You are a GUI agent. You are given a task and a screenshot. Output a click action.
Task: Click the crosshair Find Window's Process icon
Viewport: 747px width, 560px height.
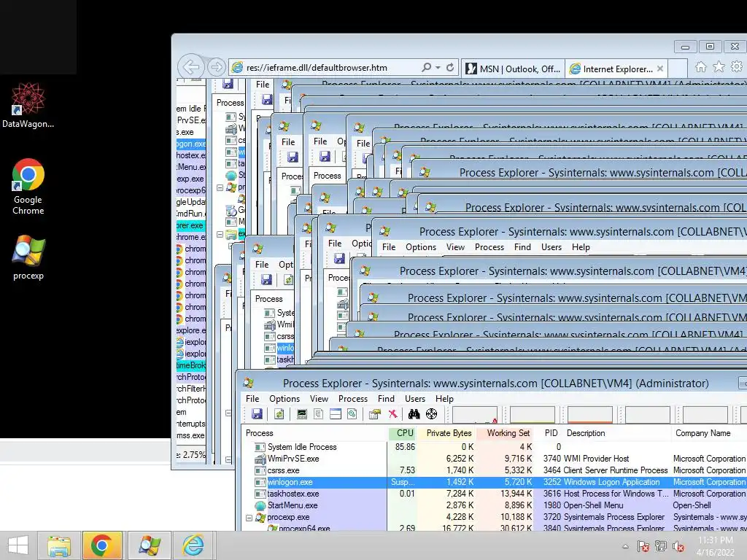(432, 414)
